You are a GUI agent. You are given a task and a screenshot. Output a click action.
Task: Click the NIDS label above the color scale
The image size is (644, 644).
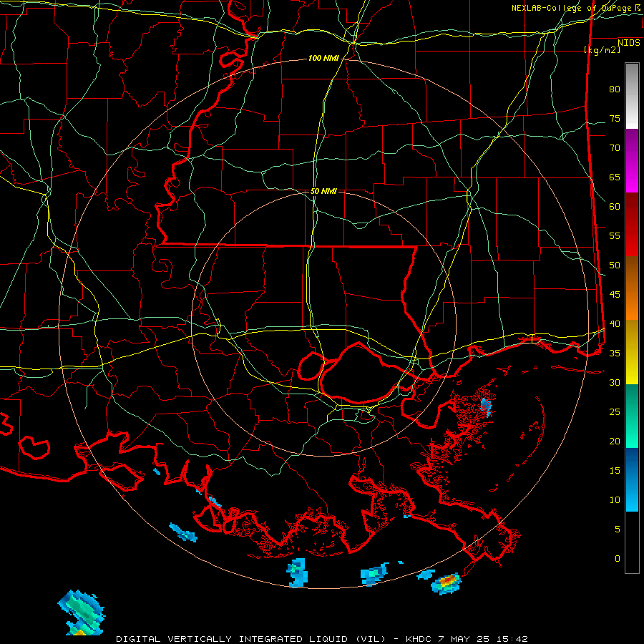click(629, 43)
